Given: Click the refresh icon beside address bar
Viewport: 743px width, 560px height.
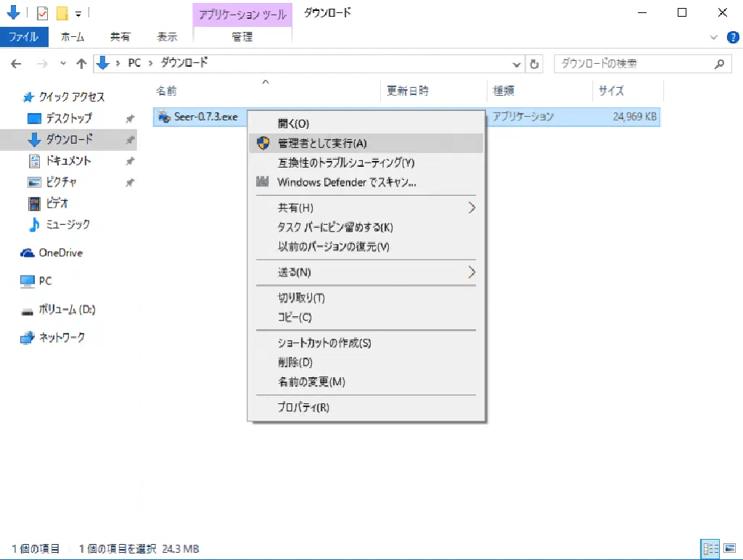Looking at the screenshot, I should click(535, 64).
